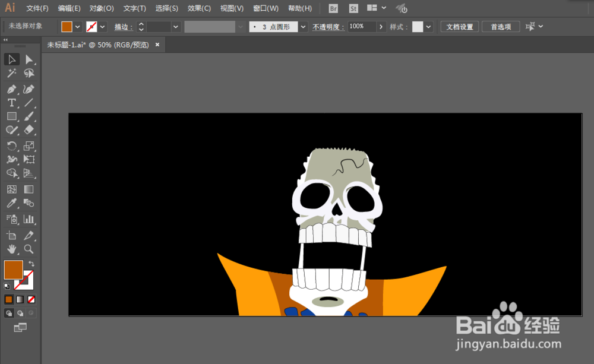This screenshot has width=594, height=364.
Task: Expand the fill color dropdown
Action: 78,27
